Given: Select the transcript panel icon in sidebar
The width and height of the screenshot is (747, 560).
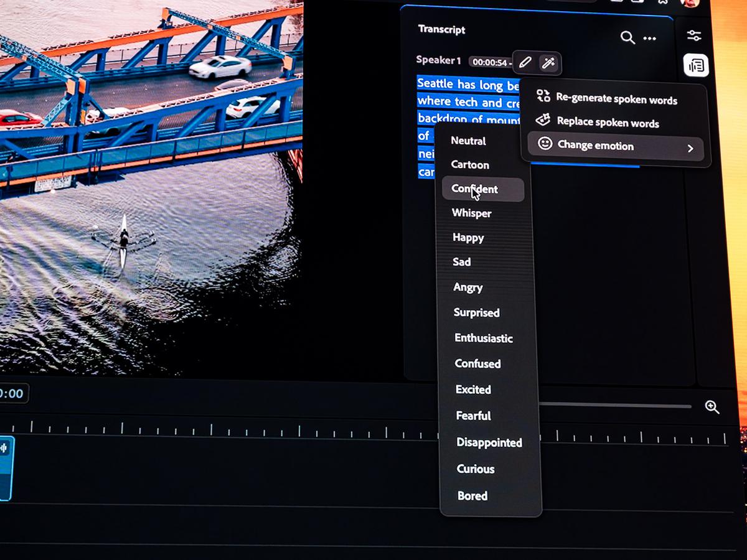Looking at the screenshot, I should pos(695,65).
